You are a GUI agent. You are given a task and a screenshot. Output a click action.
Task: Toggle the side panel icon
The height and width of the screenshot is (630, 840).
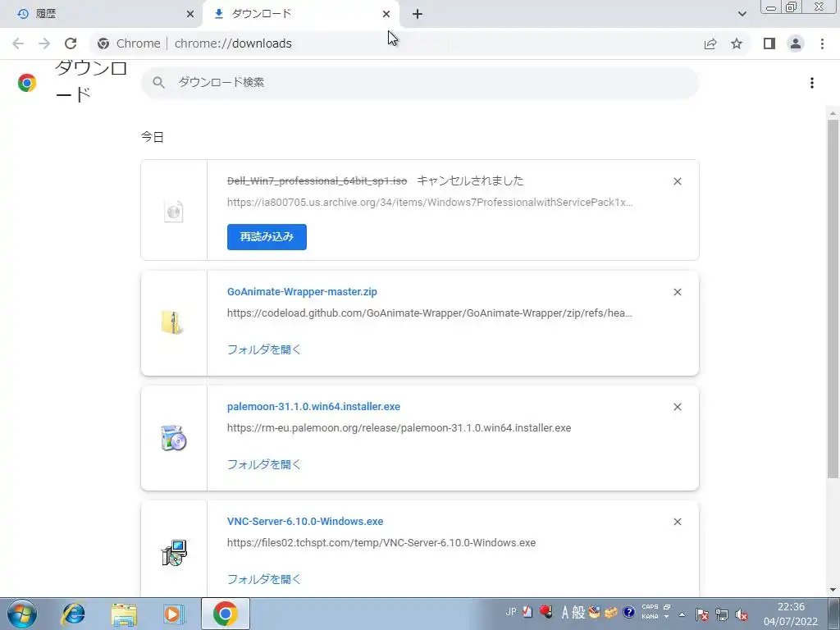pos(769,43)
